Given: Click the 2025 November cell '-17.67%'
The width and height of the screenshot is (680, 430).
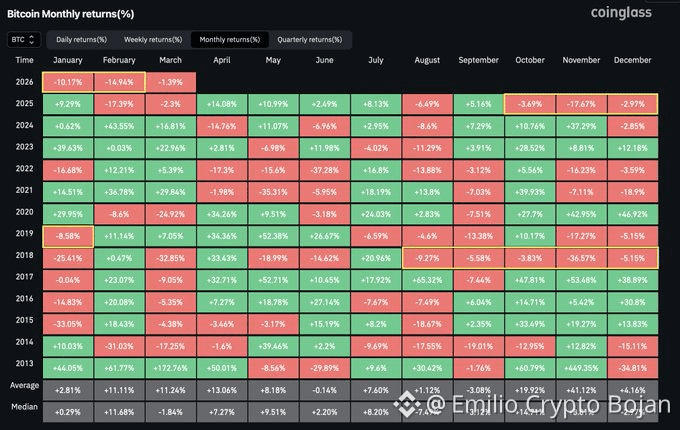Looking at the screenshot, I should [x=581, y=104].
